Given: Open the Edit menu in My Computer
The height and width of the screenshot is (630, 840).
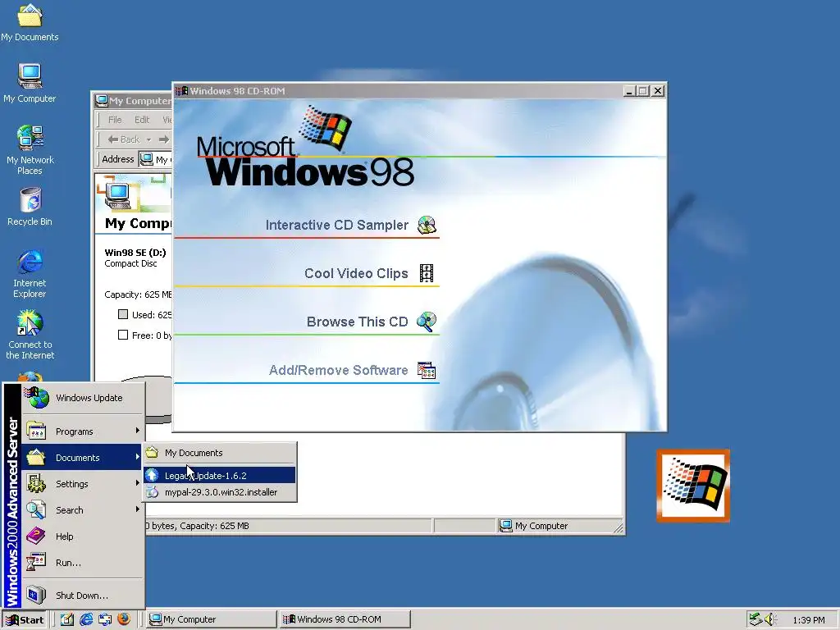Looking at the screenshot, I should tap(141, 120).
